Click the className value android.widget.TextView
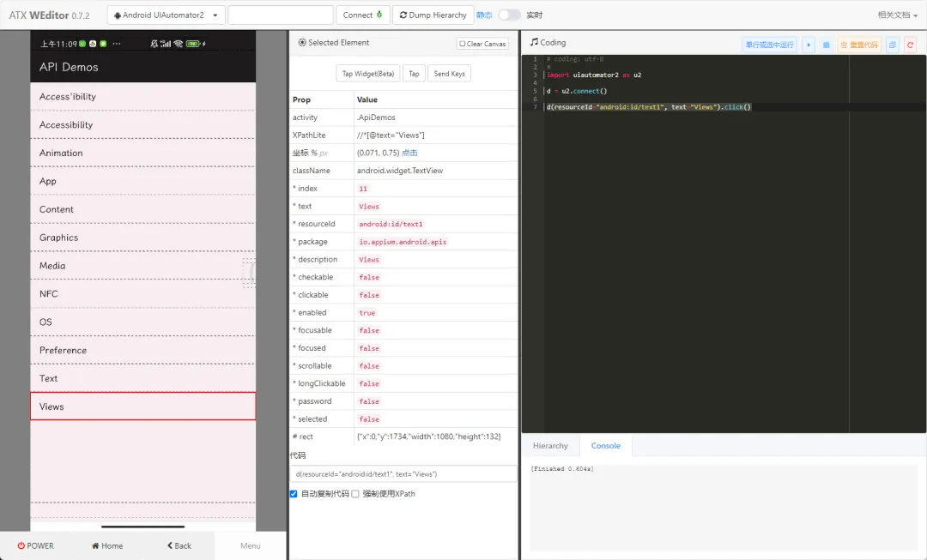 [400, 171]
